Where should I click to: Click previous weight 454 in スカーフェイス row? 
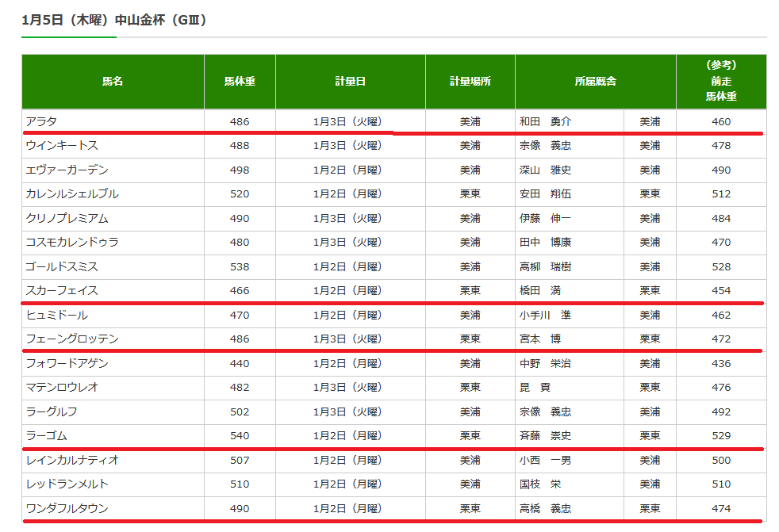(721, 291)
